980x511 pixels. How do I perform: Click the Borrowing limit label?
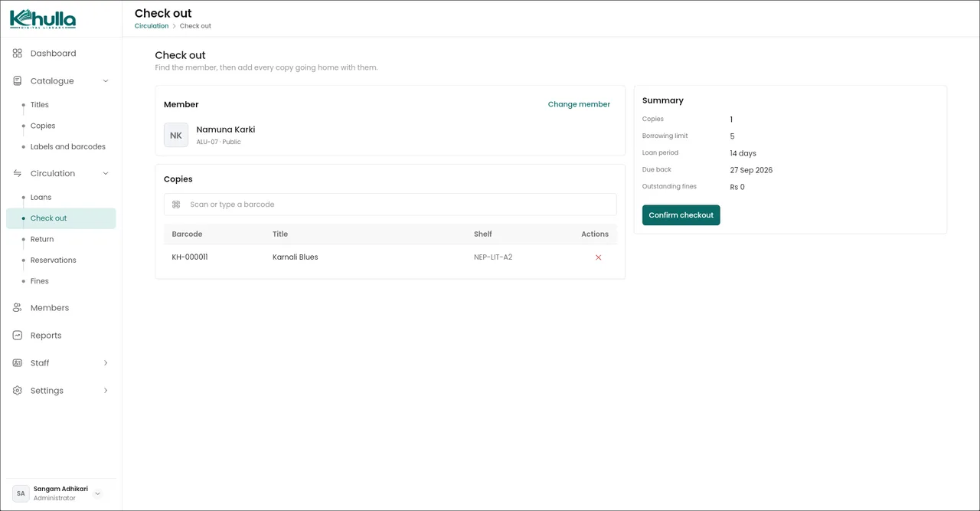pos(665,136)
